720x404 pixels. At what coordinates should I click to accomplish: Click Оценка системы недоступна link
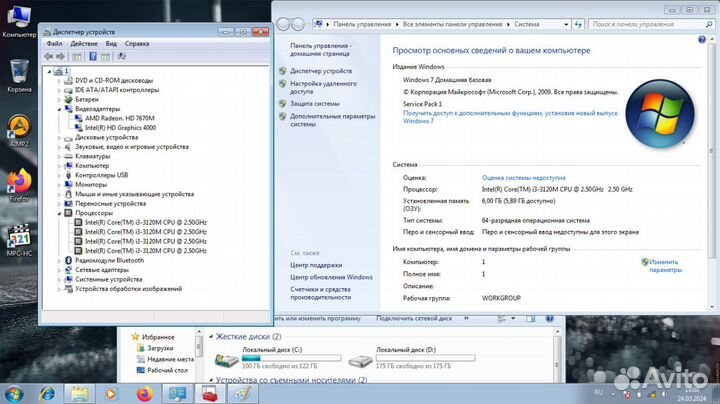523,178
